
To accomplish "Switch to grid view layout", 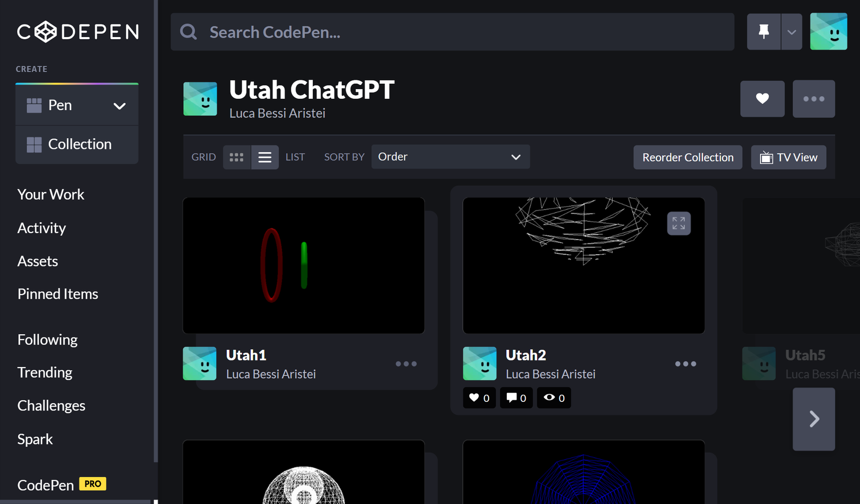I will [236, 157].
